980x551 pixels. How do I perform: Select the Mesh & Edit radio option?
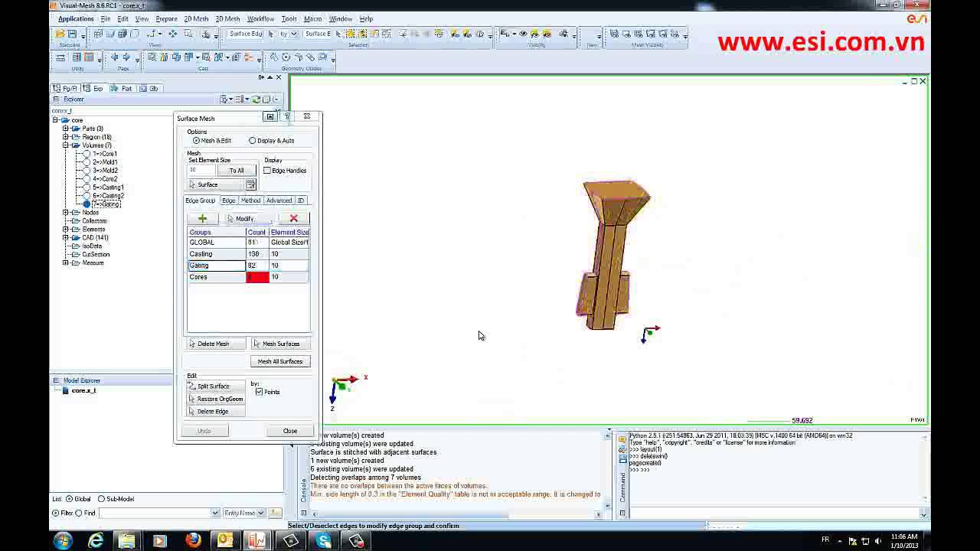pos(197,141)
